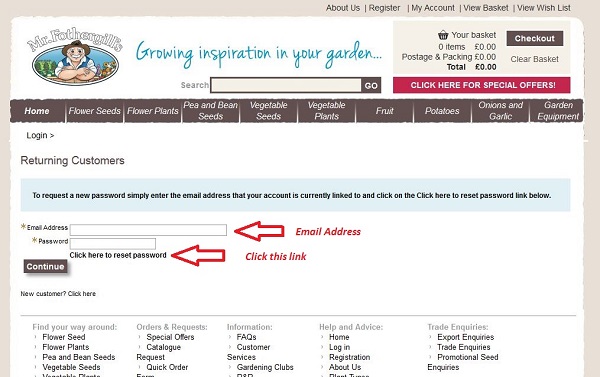
Task: Open footer About Us link
Action: [345, 367]
